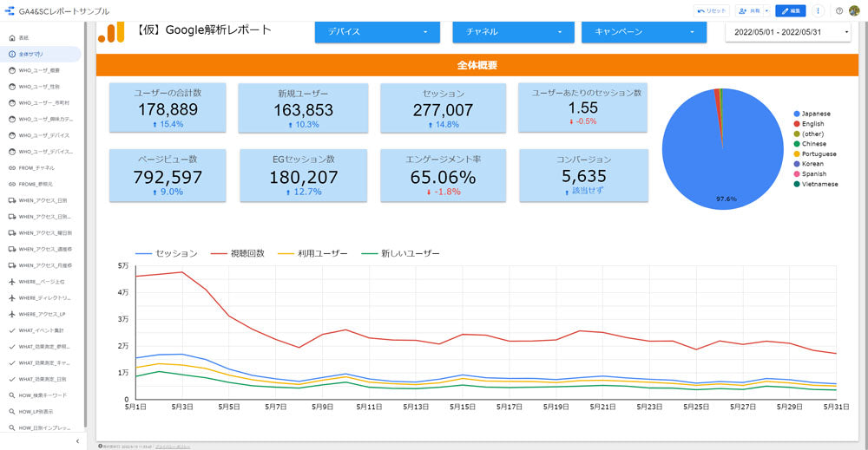Open the arrow next to 共有 button

point(766,11)
